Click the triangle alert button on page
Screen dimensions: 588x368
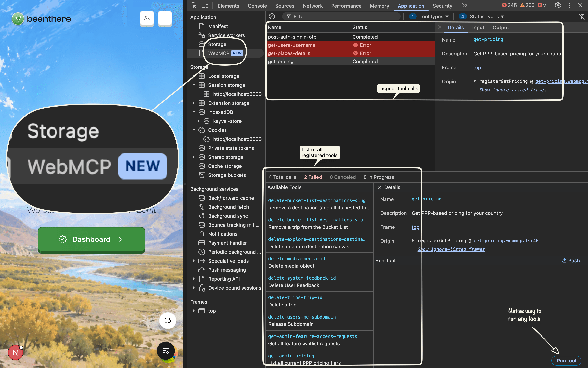pos(147,18)
